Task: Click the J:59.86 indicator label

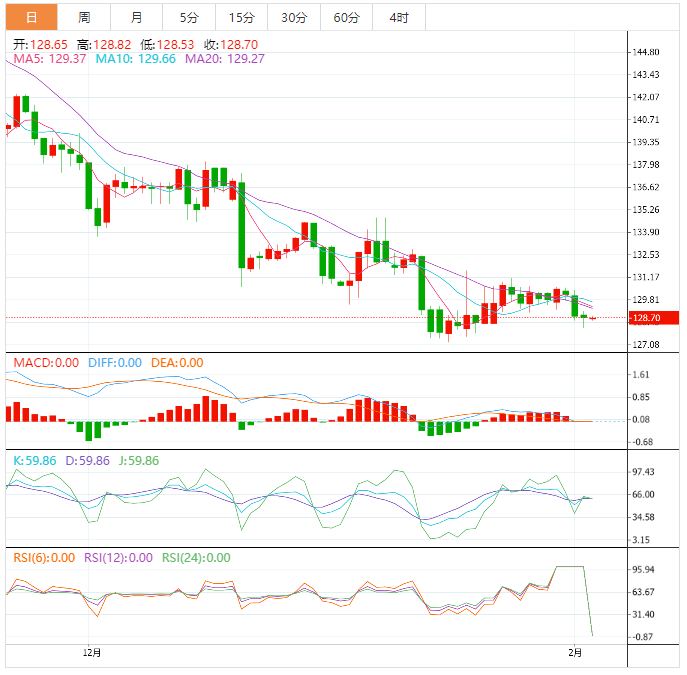Action: (139, 461)
